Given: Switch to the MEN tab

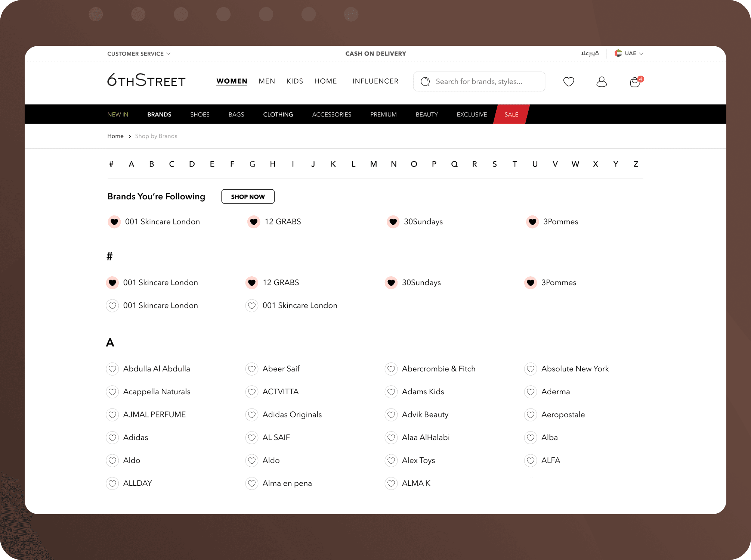Looking at the screenshot, I should 267,81.
